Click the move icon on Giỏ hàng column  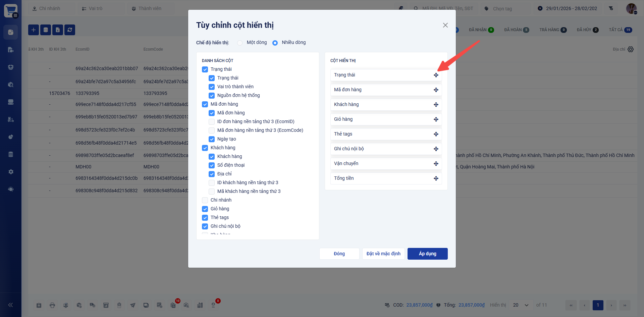pyautogui.click(x=436, y=119)
